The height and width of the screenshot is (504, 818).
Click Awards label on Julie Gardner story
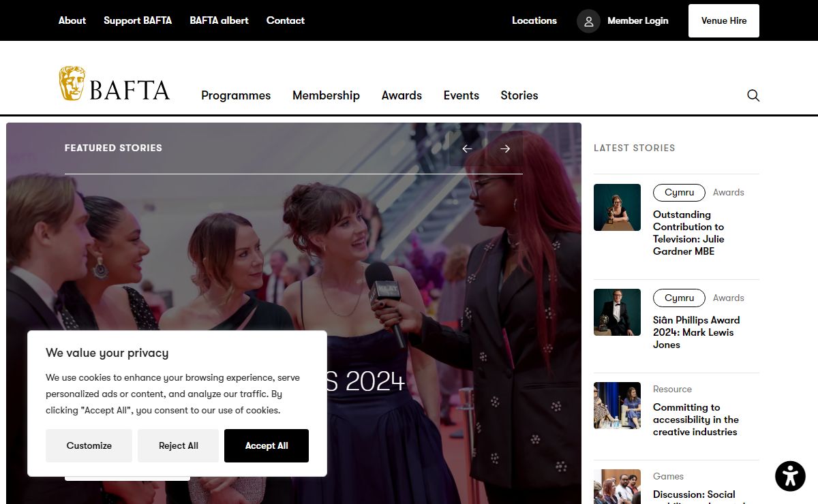[x=728, y=192]
